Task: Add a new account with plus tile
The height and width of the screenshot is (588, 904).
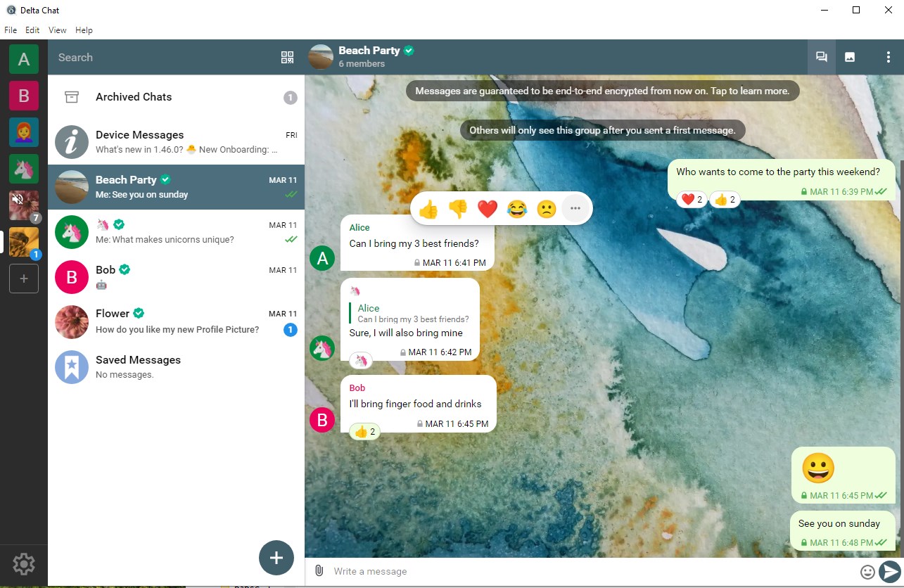Action: tap(23, 279)
